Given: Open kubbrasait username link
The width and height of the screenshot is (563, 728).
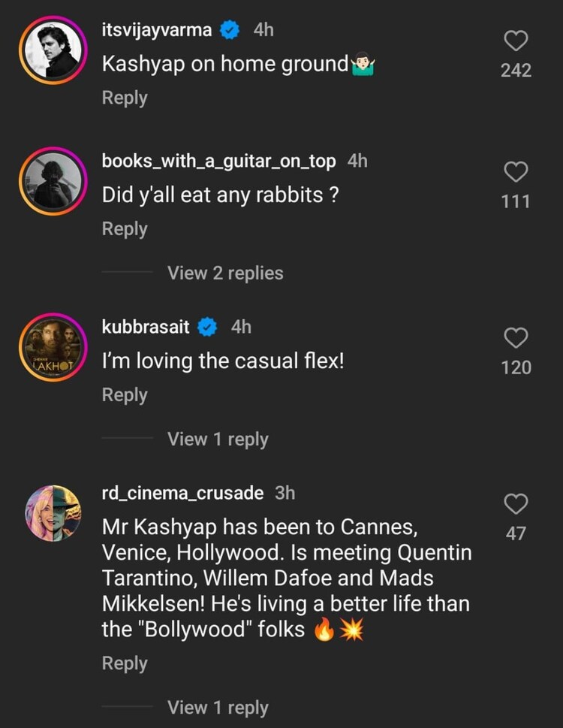Looking at the screenshot, I should [x=146, y=327].
